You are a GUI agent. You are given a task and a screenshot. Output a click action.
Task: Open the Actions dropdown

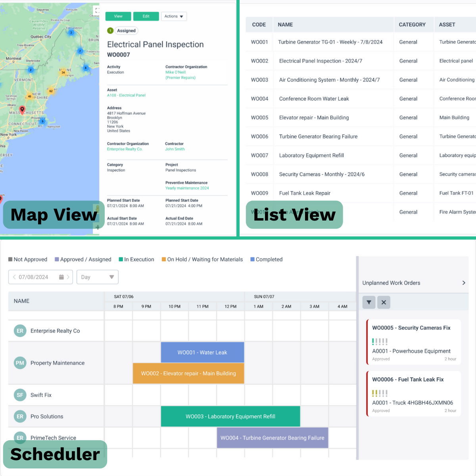point(174,16)
